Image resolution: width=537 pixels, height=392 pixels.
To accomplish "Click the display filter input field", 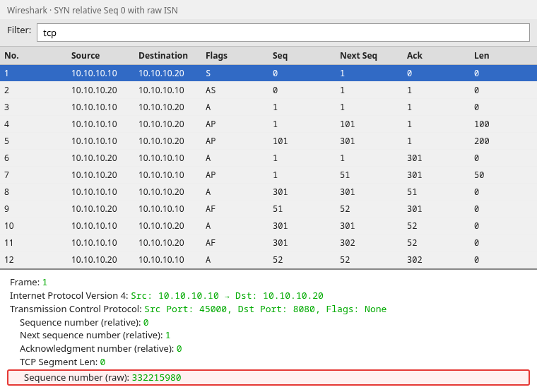I will click(x=283, y=32).
